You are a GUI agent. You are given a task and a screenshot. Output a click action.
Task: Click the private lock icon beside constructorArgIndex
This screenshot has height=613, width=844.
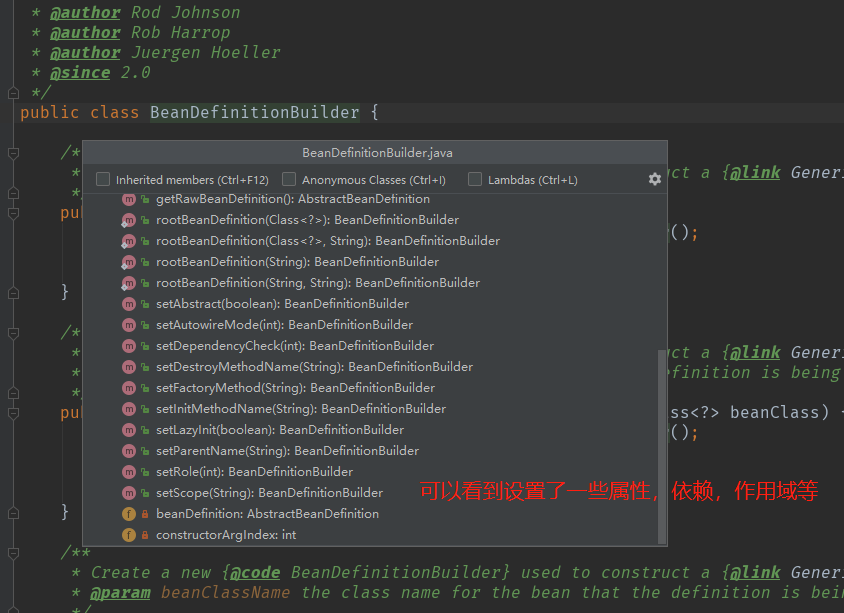(145, 535)
